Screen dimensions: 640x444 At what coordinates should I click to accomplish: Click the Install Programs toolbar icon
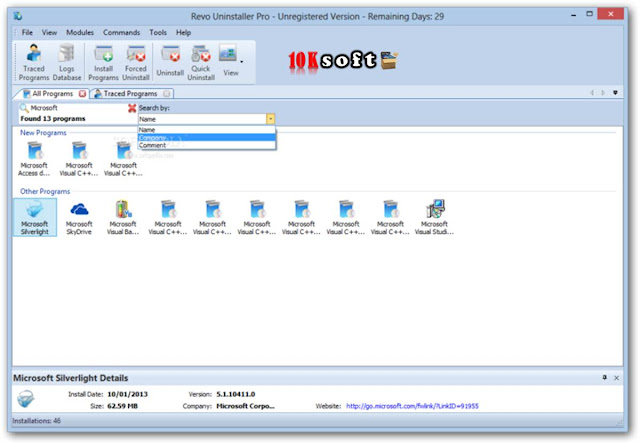(x=103, y=62)
